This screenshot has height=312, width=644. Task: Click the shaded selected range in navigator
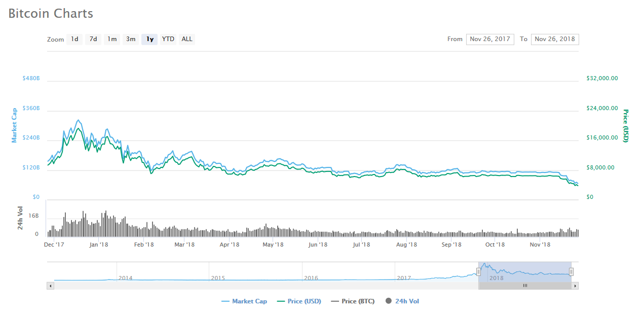tap(525, 272)
